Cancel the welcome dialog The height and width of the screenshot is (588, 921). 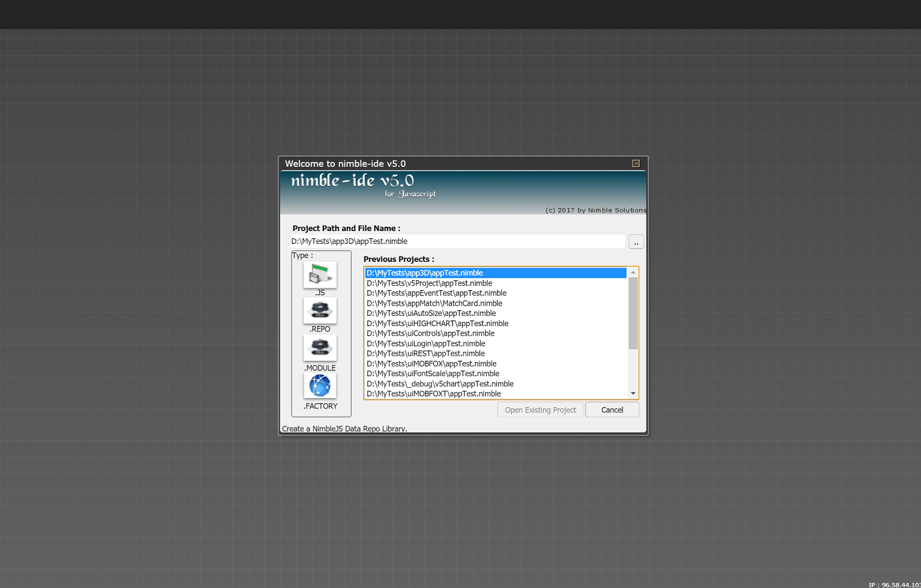click(612, 410)
